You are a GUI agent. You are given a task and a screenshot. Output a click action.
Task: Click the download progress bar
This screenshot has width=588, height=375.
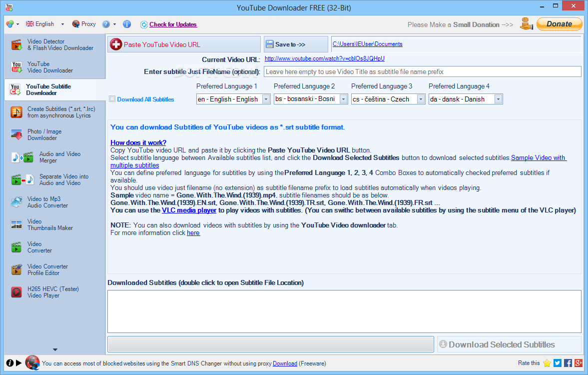pos(271,344)
